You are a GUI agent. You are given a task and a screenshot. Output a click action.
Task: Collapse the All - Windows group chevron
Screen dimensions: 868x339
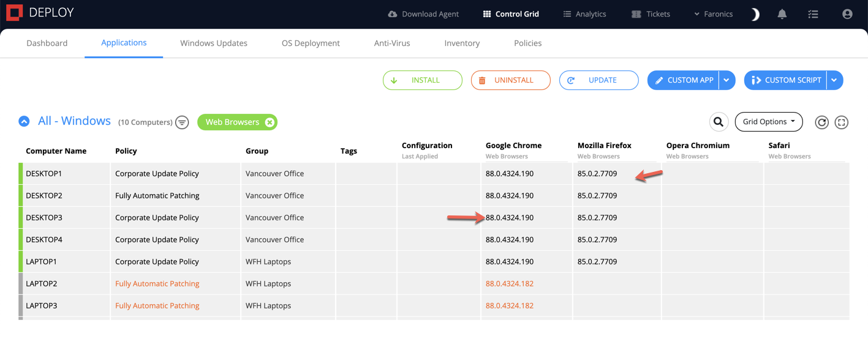coord(24,121)
